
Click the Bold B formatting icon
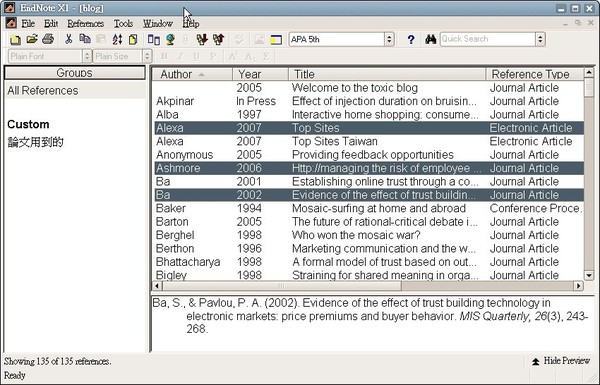pos(164,57)
